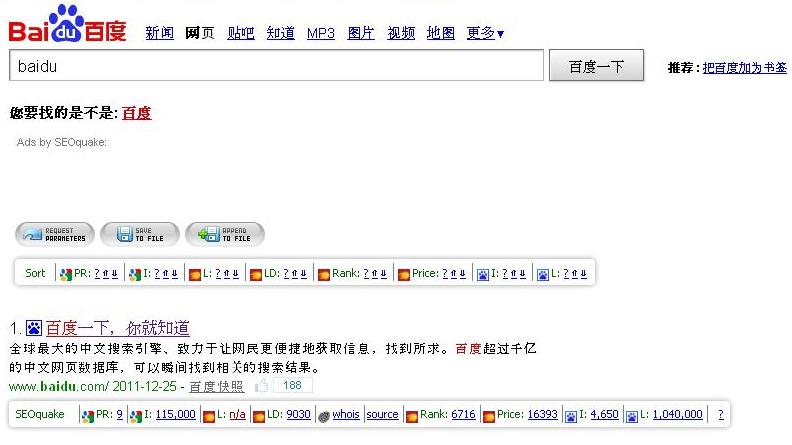Click the question mark after Price in Sort bar
Image resolution: width=792 pixels, height=445 pixels.
click(445, 273)
